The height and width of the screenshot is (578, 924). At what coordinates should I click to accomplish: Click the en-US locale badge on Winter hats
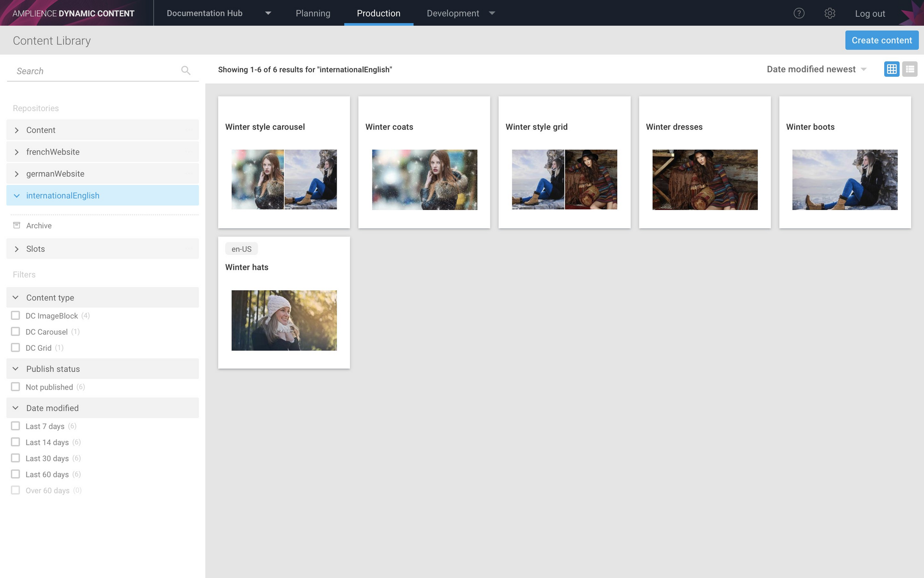pyautogui.click(x=241, y=248)
